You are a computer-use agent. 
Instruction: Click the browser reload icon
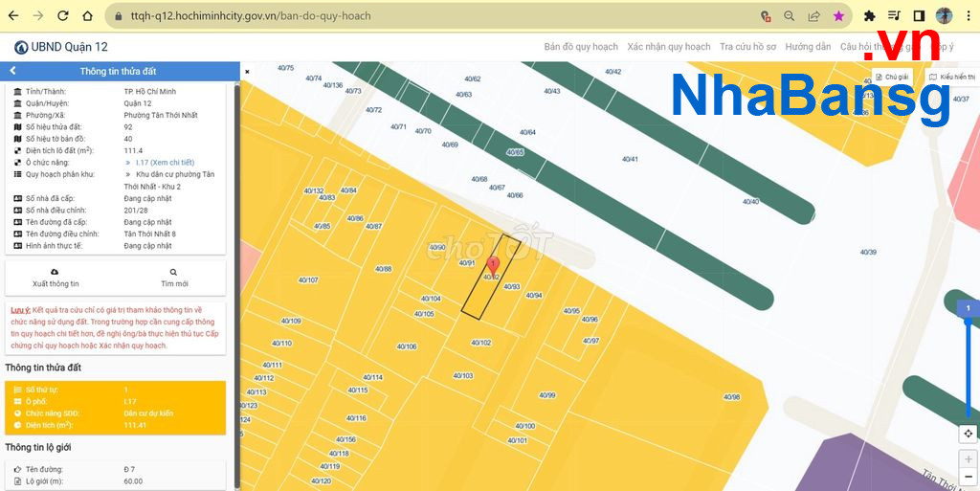click(x=62, y=16)
